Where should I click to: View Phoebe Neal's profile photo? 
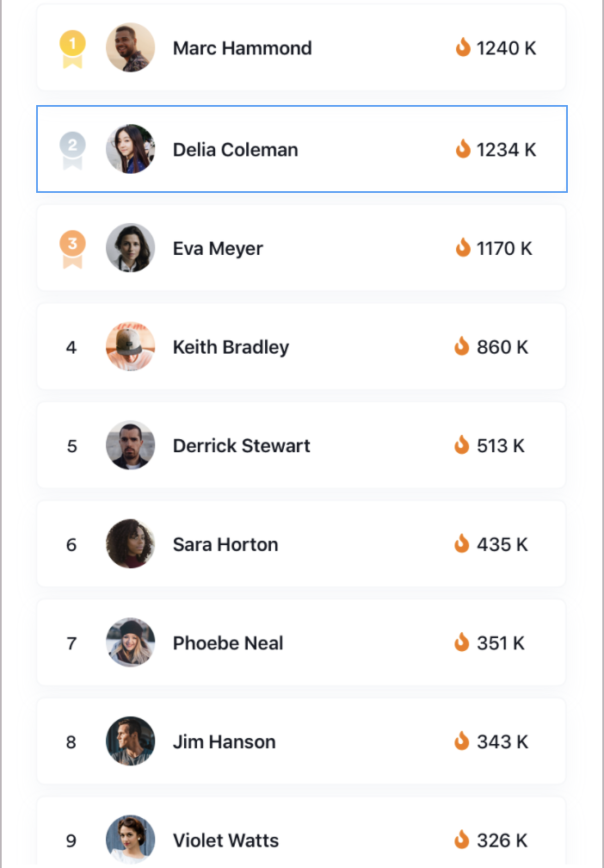click(131, 642)
